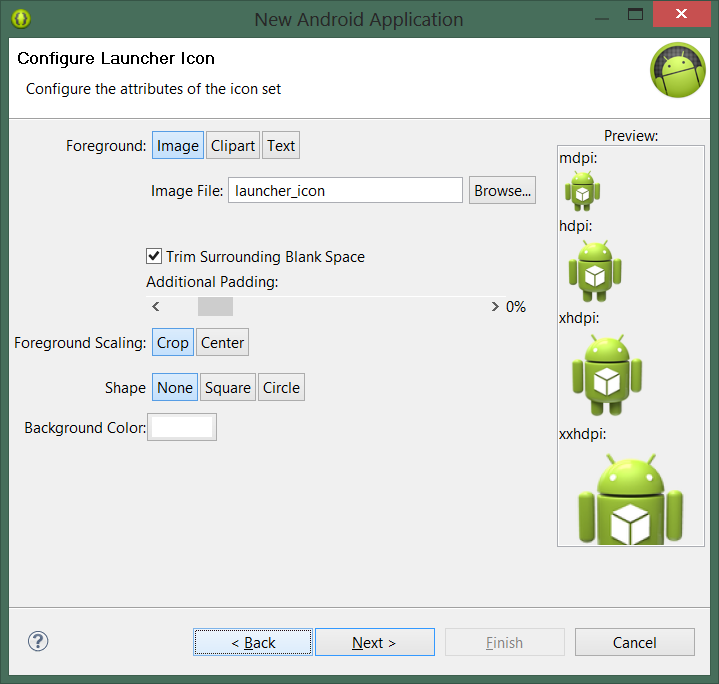
Task: Select Clipart as foreground type
Action: tap(233, 145)
